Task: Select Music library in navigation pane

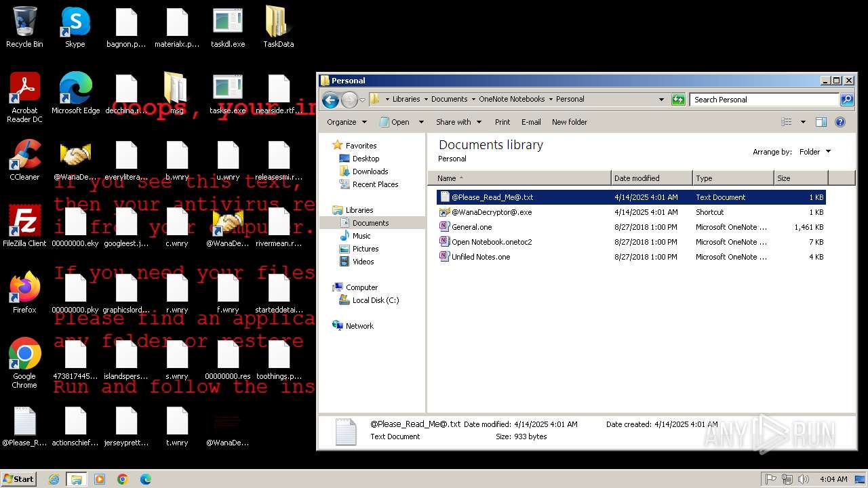Action: coord(361,236)
